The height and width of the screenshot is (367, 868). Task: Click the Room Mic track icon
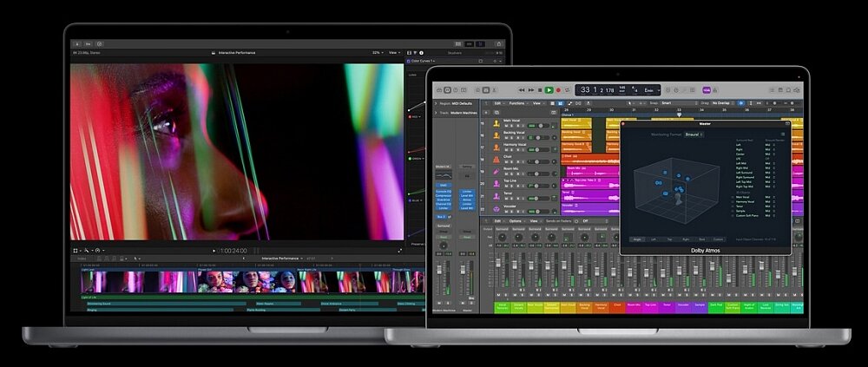(x=496, y=172)
